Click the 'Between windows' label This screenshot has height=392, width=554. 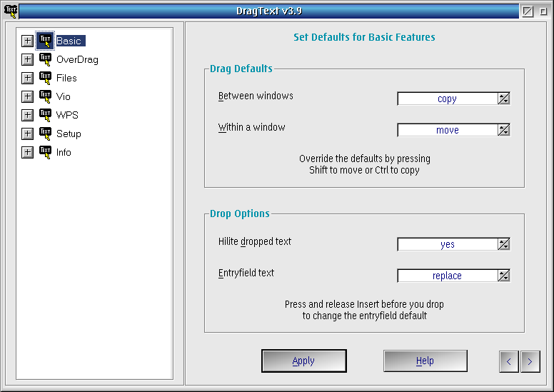[x=256, y=96]
